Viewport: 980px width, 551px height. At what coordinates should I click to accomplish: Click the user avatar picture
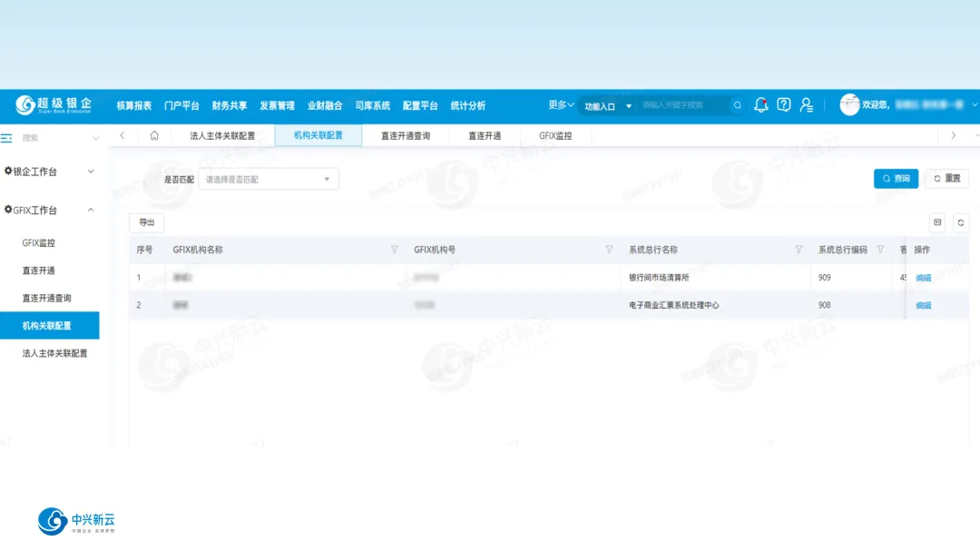pyautogui.click(x=848, y=105)
